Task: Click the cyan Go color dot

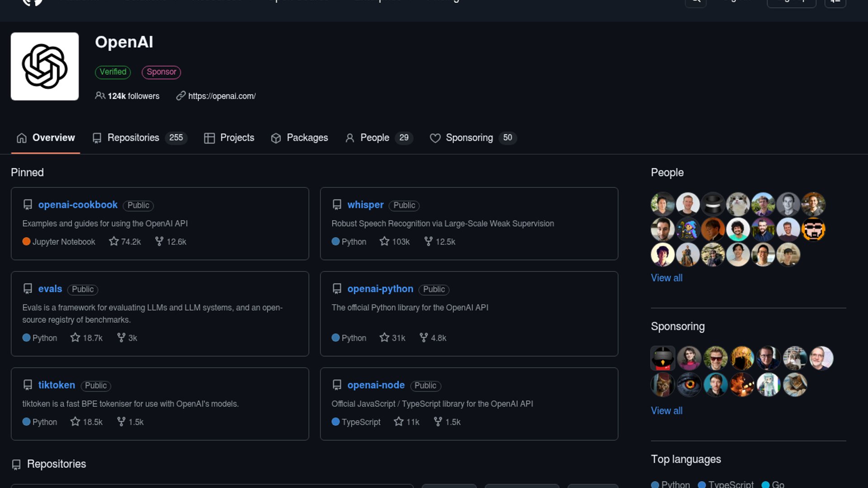Action: tap(765, 484)
